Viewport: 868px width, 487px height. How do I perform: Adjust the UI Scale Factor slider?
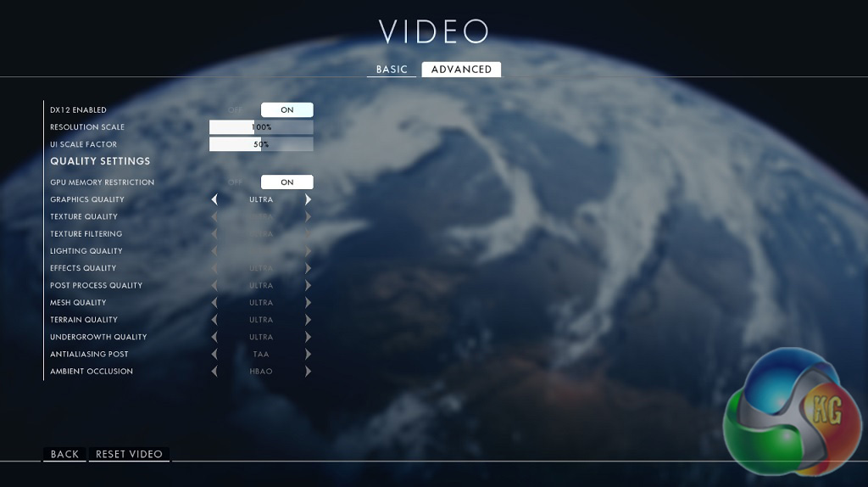click(x=261, y=144)
